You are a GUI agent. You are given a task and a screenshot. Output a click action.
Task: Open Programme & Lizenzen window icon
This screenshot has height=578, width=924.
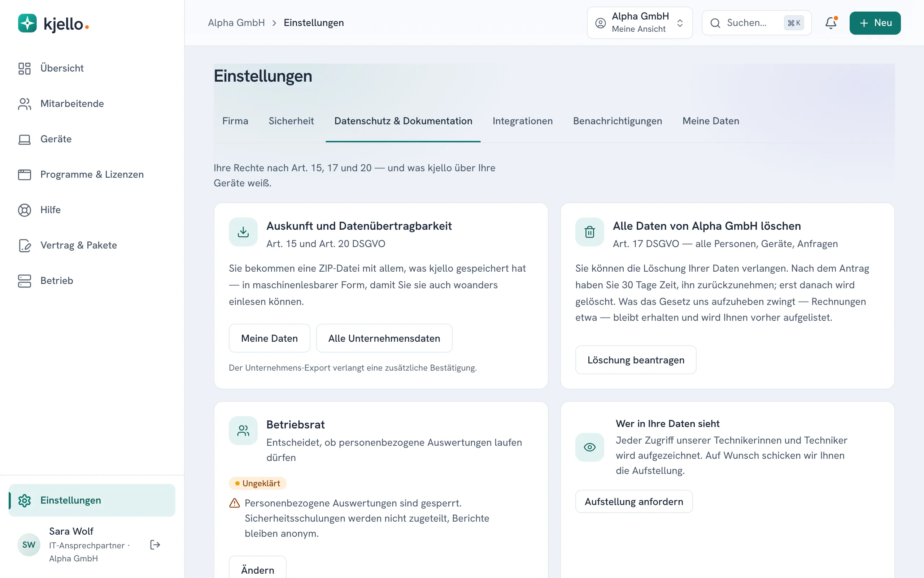pos(25,175)
